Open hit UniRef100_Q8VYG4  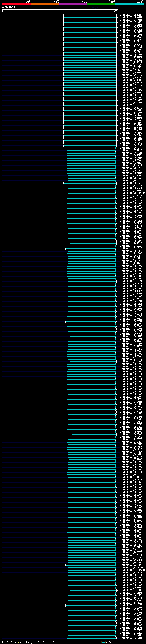(131, 17)
